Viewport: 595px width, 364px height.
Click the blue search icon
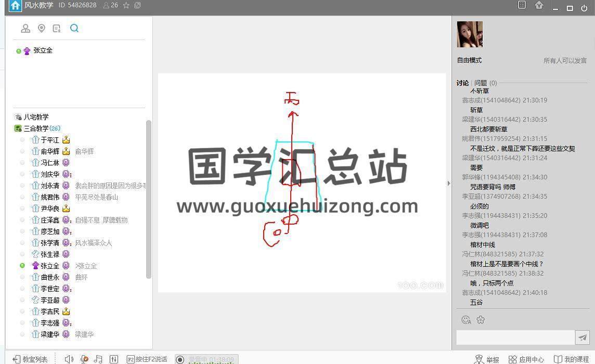click(x=74, y=28)
